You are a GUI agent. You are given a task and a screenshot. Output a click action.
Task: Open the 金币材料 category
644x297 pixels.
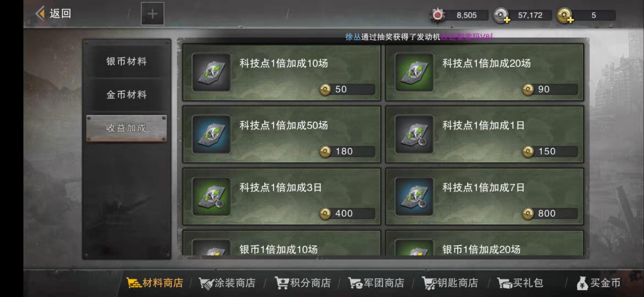tap(127, 95)
